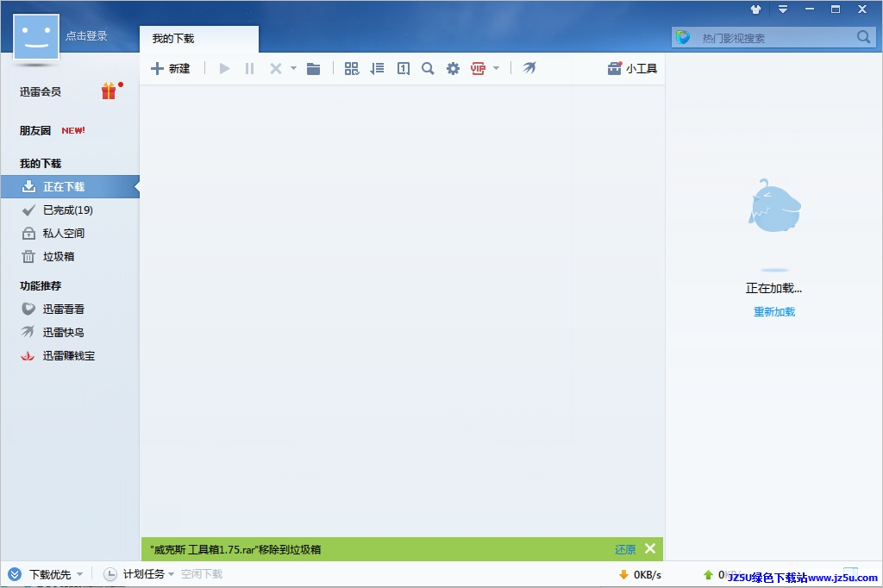Image resolution: width=883 pixels, height=588 pixels.
Task: Click the gift box icon
Action: click(x=109, y=91)
